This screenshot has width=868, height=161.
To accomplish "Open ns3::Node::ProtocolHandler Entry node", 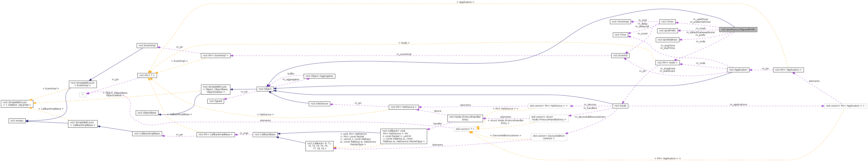I will click(x=465, y=118).
